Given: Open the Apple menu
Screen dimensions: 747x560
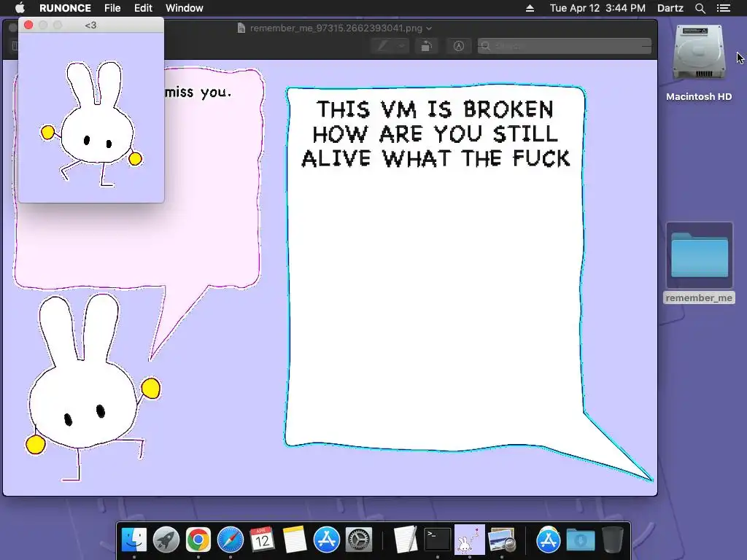Looking at the screenshot, I should click(20, 8).
